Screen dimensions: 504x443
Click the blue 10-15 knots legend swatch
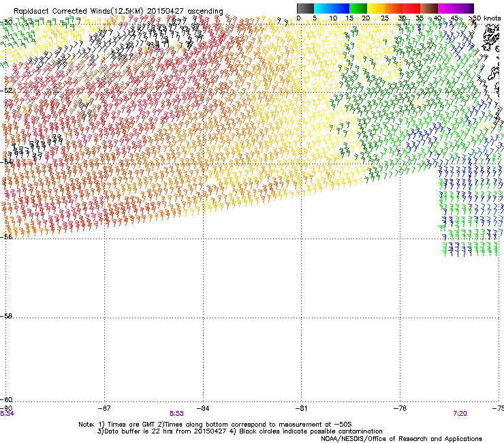(341, 8)
